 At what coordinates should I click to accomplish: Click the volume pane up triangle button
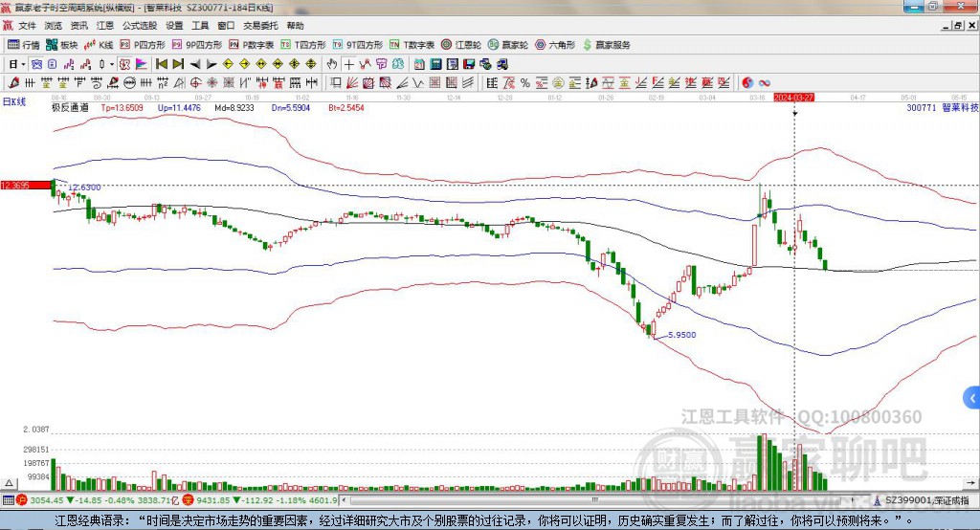(9, 483)
